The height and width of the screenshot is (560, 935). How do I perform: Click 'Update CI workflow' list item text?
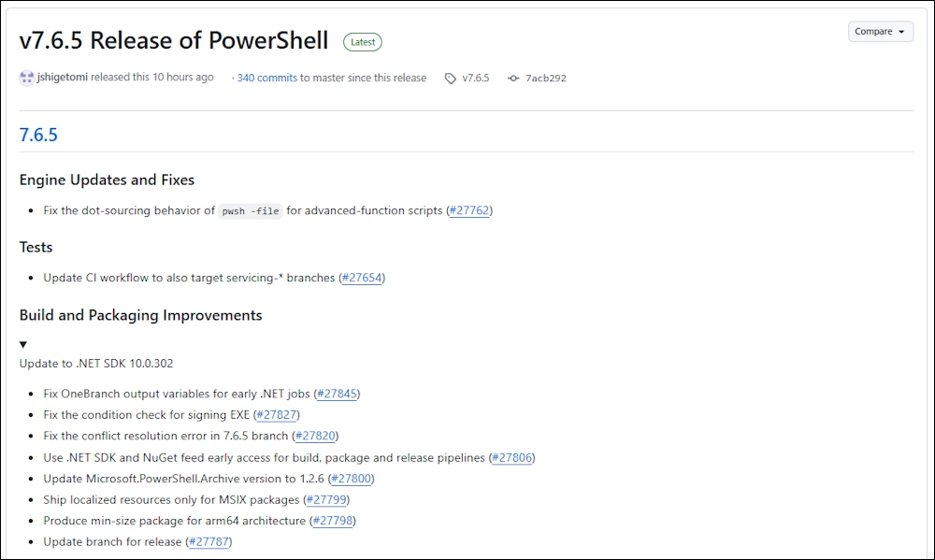189,278
